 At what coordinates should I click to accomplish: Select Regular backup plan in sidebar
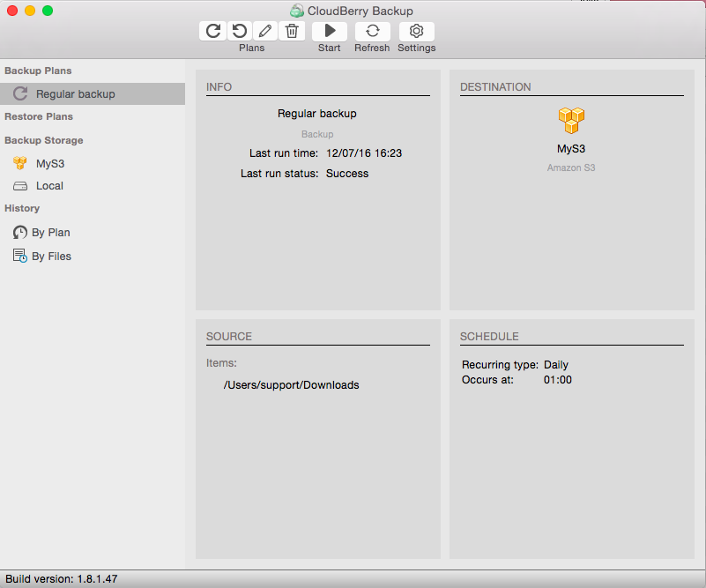[x=93, y=93]
